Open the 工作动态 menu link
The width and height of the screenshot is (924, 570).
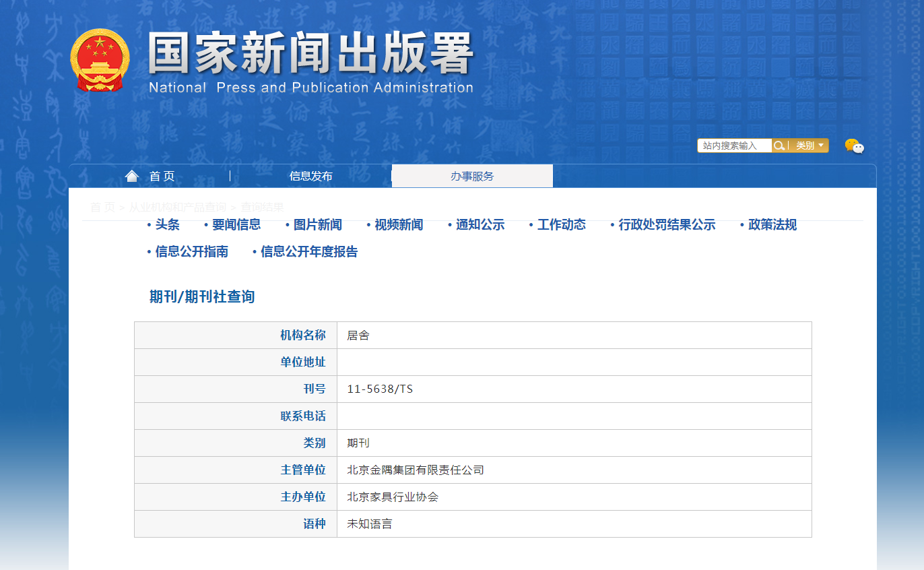[x=561, y=225]
